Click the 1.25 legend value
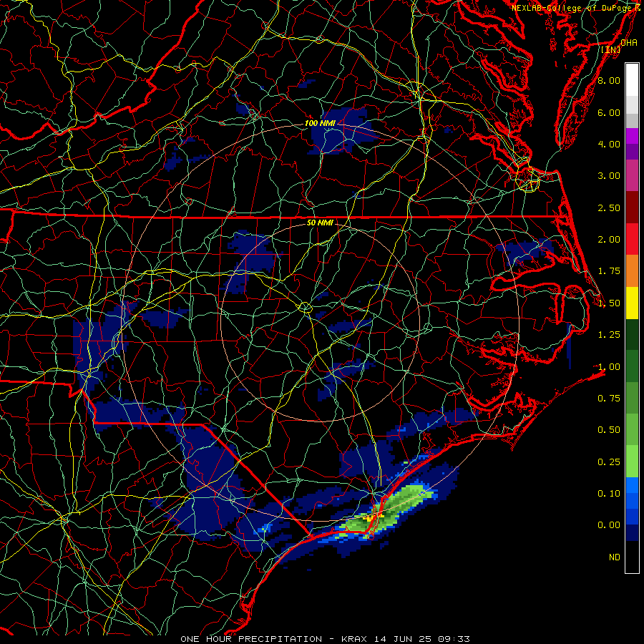The image size is (644, 644). 609,335
